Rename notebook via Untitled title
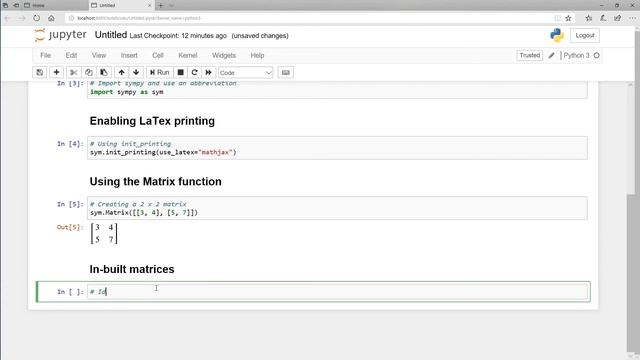Image resolution: width=640 pixels, height=360 pixels. point(111,35)
